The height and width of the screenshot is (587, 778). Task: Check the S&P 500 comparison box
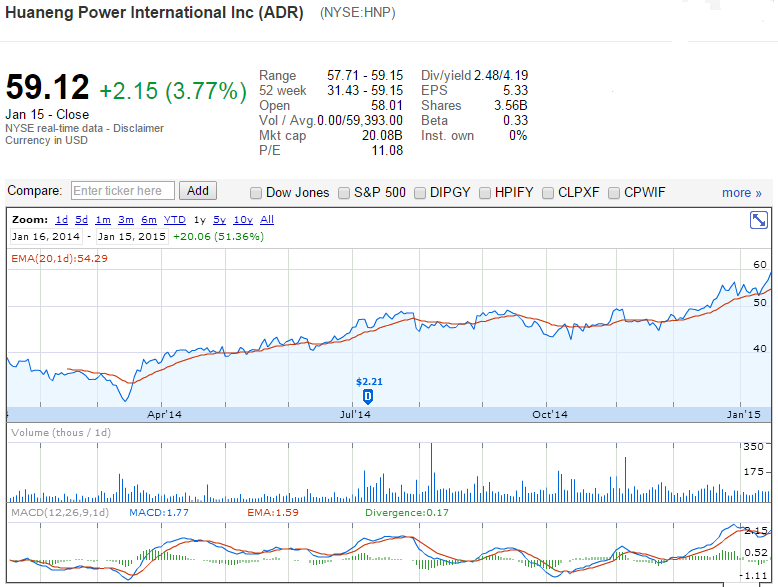click(344, 193)
